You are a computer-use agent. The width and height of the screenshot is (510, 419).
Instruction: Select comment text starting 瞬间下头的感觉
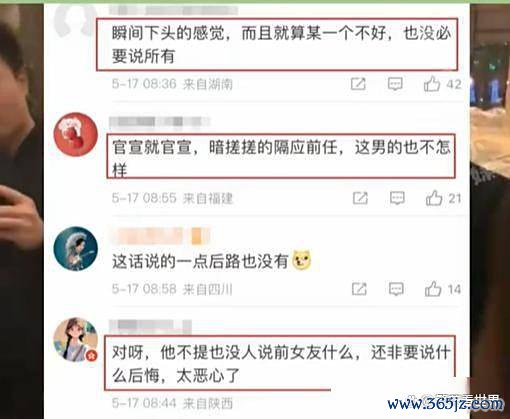coord(282,44)
